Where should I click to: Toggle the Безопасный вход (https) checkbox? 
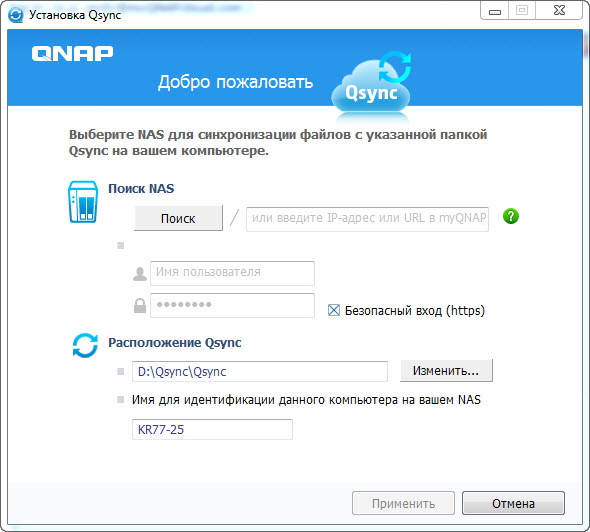click(334, 310)
